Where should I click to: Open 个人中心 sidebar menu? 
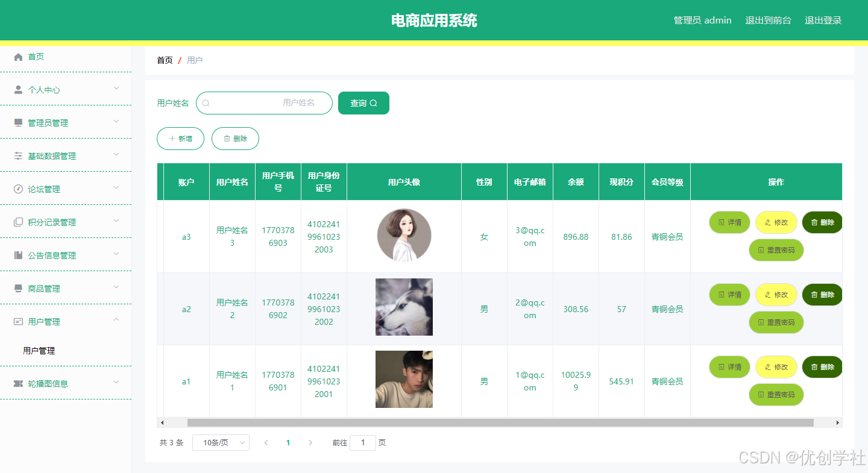66,90
